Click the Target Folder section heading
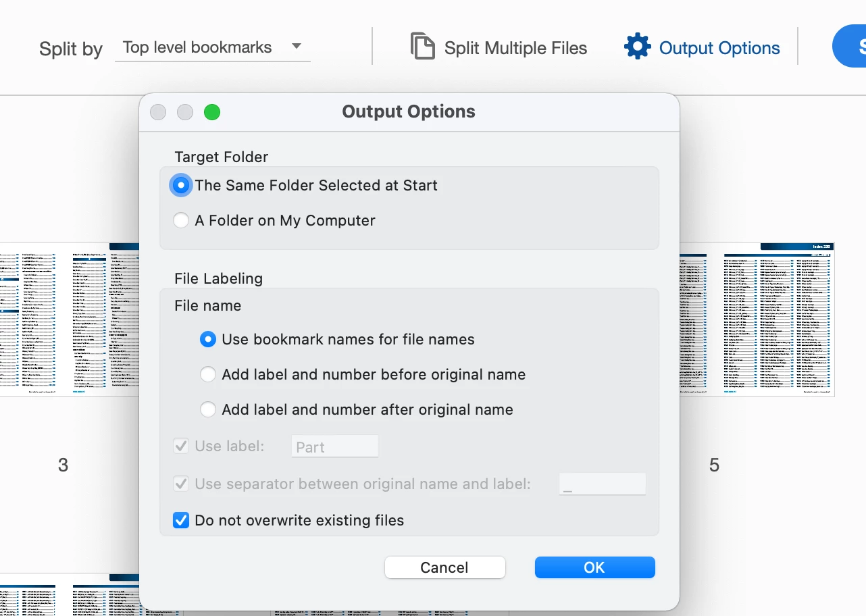The height and width of the screenshot is (616, 866). pos(222,157)
